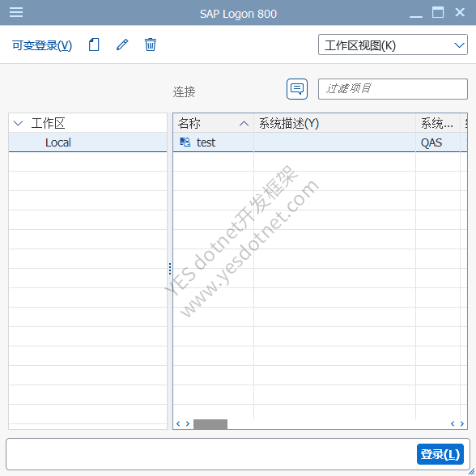Click the pencil edit connection icon
476x476 pixels.
click(x=122, y=45)
